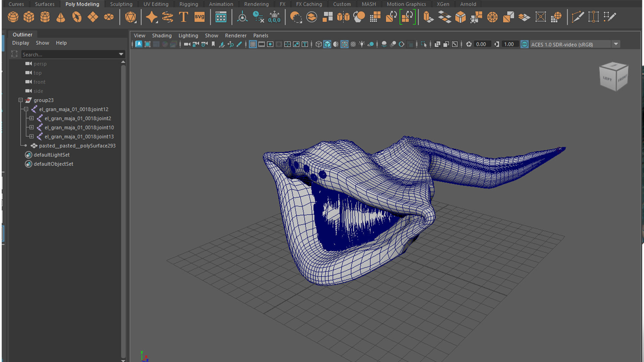The width and height of the screenshot is (644, 362).
Task: Toggle the film gate button
Action: [262, 44]
